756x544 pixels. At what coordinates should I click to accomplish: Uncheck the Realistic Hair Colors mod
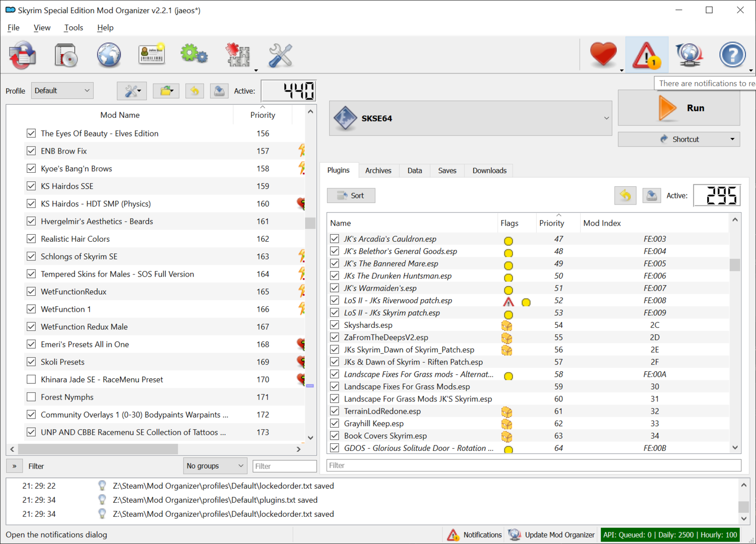pos(31,239)
